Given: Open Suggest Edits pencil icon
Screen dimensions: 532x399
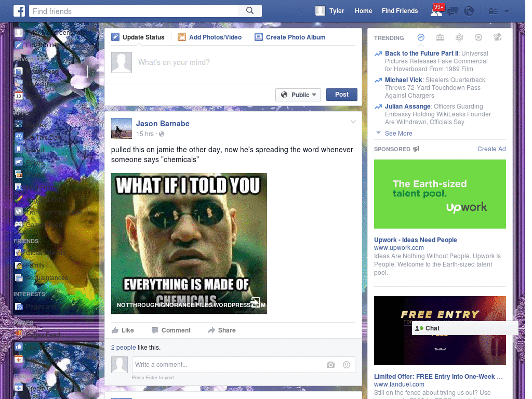Looking at the screenshot, I should [x=19, y=199].
